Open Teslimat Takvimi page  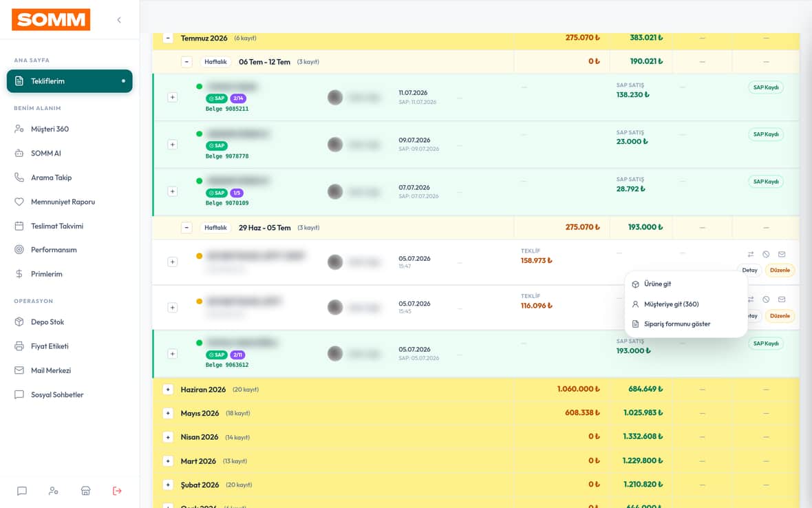pos(70,226)
